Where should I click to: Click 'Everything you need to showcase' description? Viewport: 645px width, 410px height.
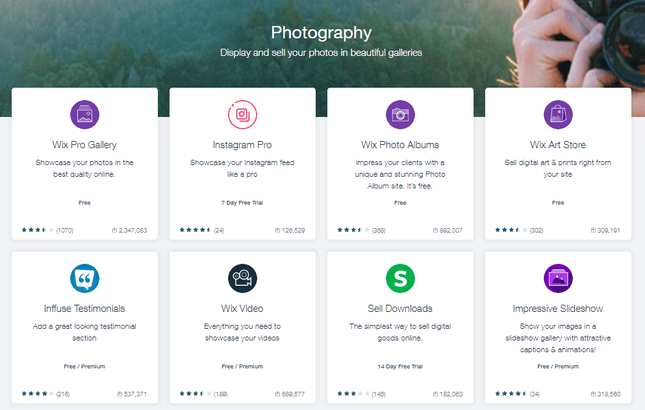[x=242, y=332]
